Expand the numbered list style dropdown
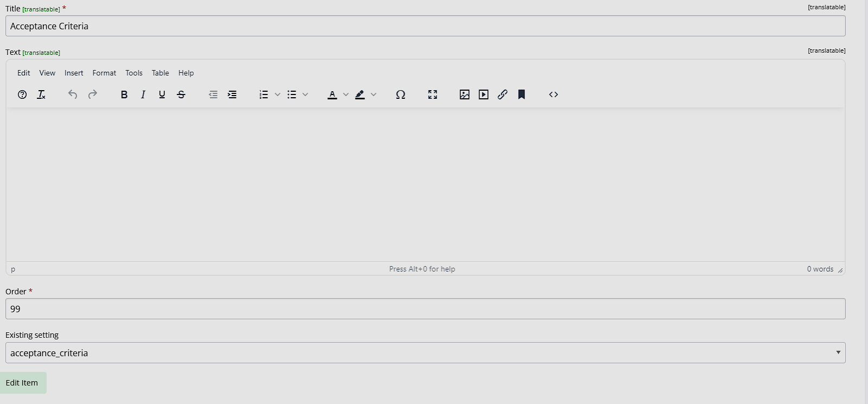 pos(277,94)
